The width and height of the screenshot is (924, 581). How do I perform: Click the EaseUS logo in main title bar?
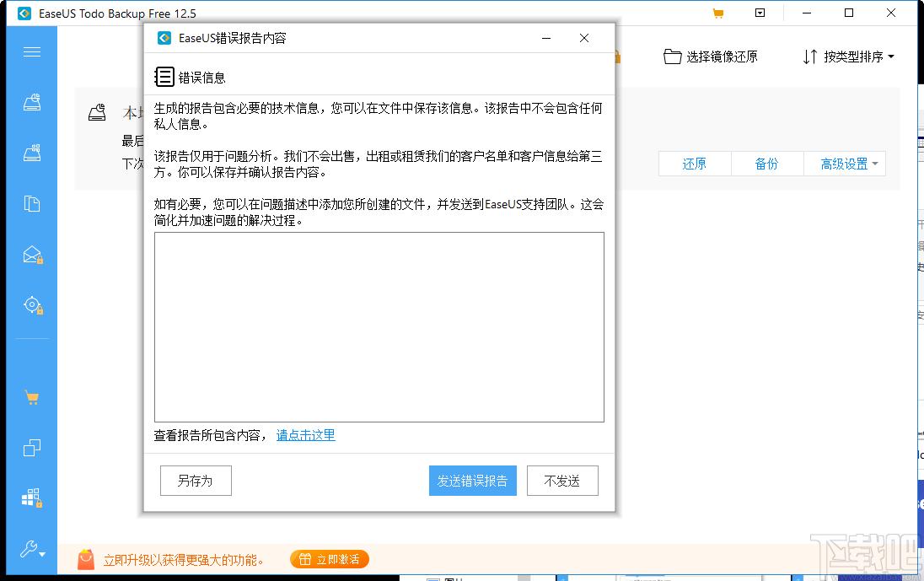tap(24, 13)
